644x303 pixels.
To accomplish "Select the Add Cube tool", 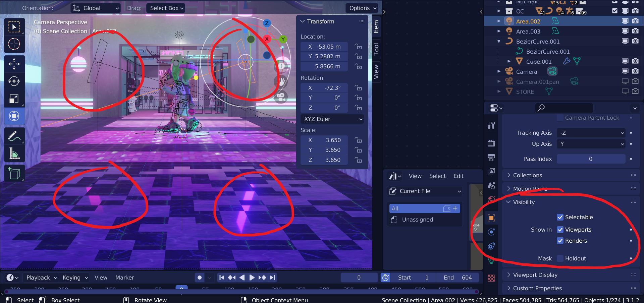I will [x=14, y=173].
